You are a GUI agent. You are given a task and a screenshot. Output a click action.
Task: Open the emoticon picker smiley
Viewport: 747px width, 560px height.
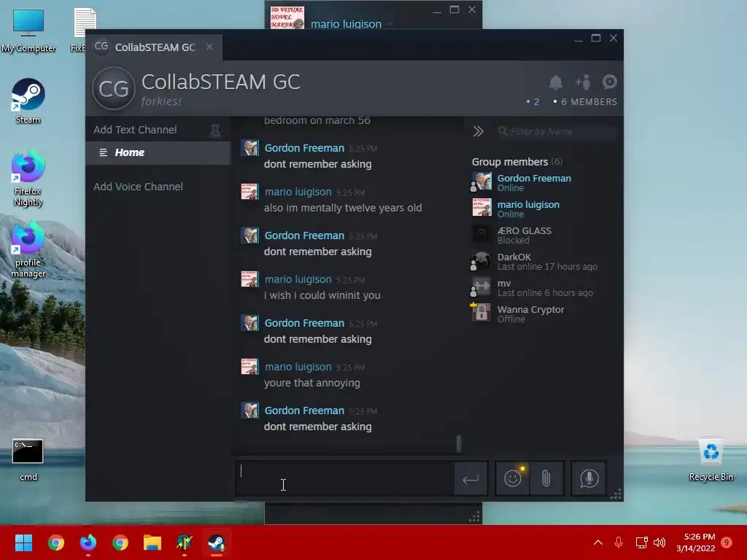[x=513, y=478]
